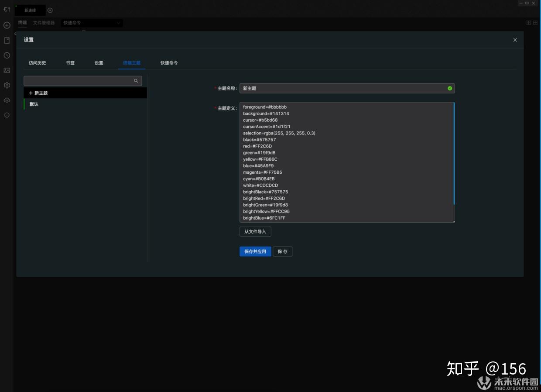This screenshot has height=392, width=541.
Task: Maximize the application window
Action: [x=527, y=3]
